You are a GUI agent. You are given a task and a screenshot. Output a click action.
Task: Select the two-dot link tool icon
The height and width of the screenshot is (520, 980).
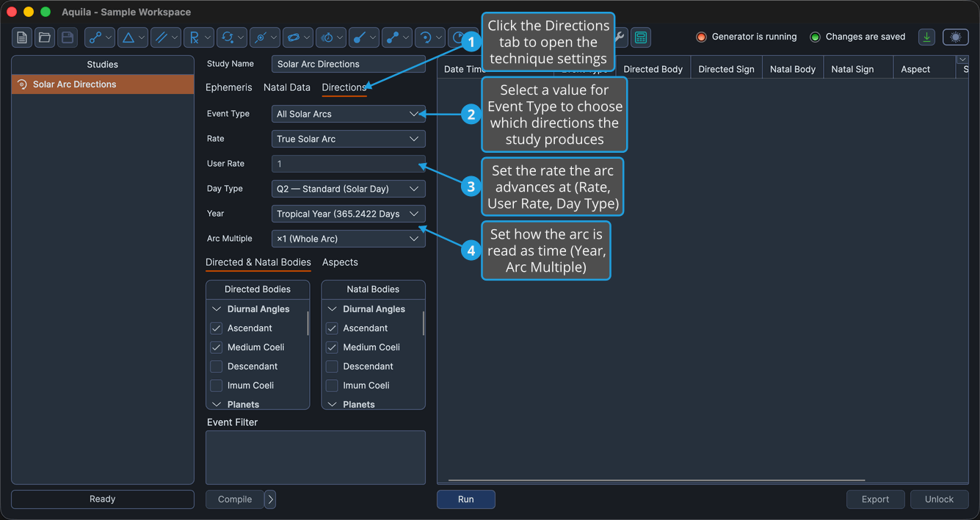392,37
